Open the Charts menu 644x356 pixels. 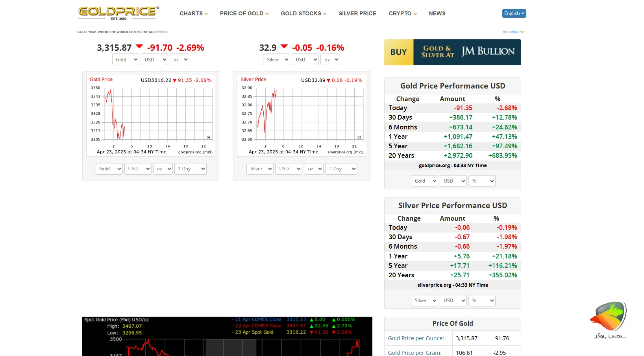tap(193, 13)
